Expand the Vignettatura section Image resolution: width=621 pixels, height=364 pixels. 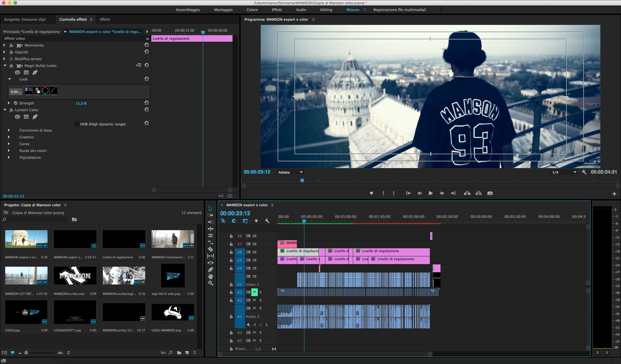click(x=9, y=157)
